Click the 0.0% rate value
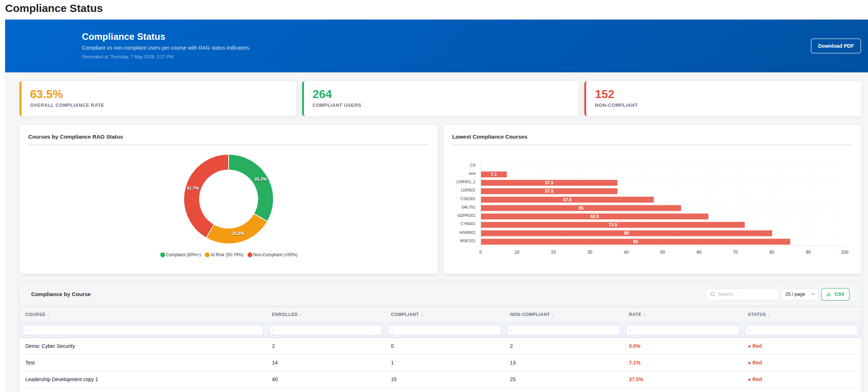Image resolution: width=868 pixels, height=392 pixels. [x=635, y=346]
